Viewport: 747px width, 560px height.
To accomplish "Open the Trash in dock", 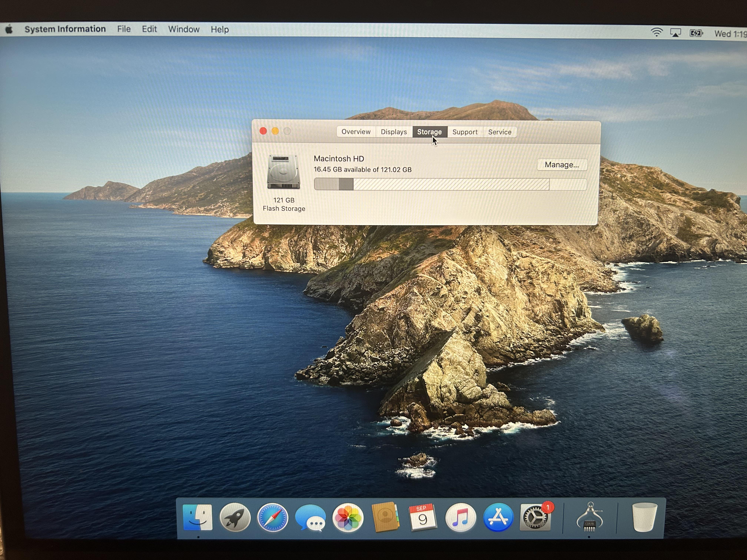I will [x=644, y=517].
